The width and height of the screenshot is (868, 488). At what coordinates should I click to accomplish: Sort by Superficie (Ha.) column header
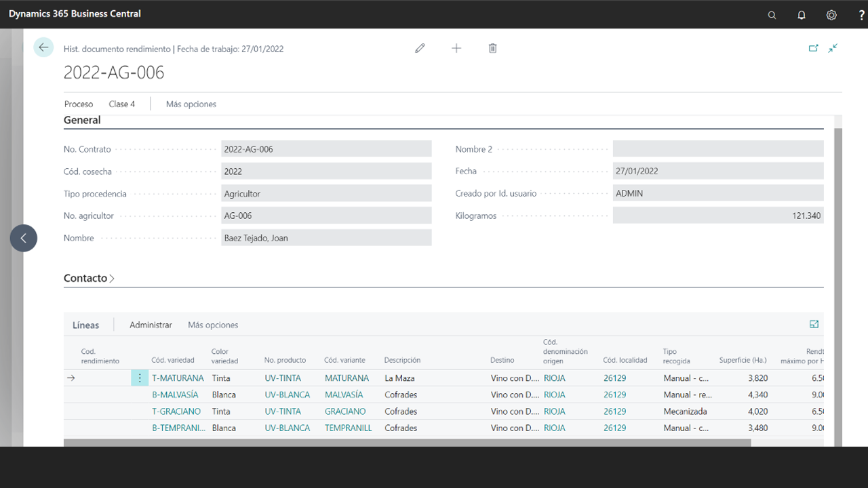(x=743, y=360)
